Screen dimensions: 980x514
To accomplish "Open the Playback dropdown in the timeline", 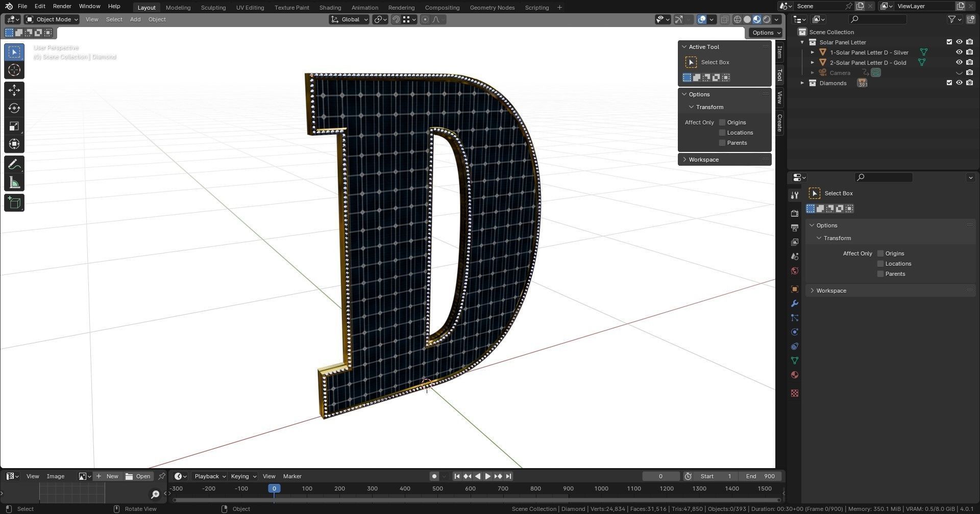I will [210, 476].
